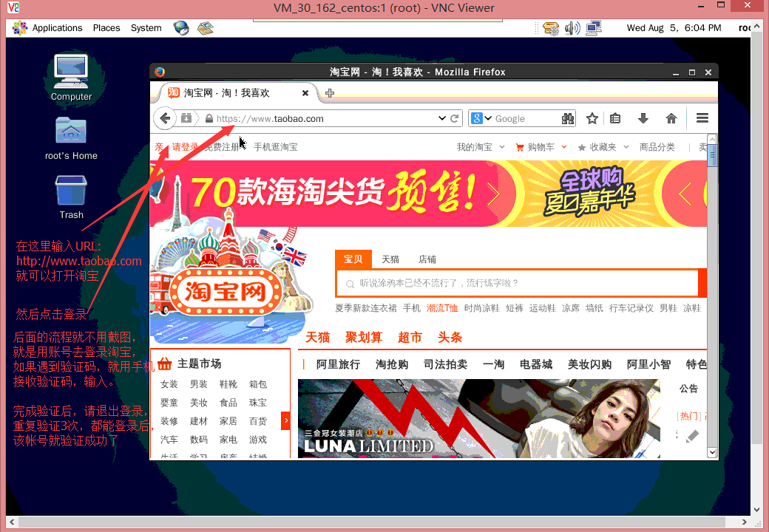Open the Firefox downloads arrow
This screenshot has width=769, height=532.
click(643, 118)
